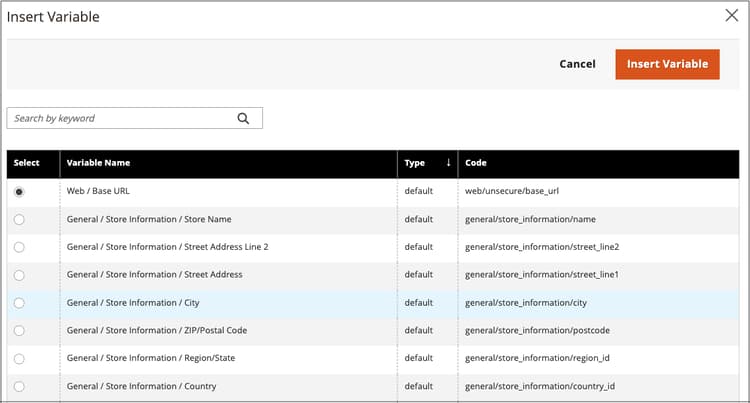Click 'General / Store Information / Region/State'

[x=151, y=358]
